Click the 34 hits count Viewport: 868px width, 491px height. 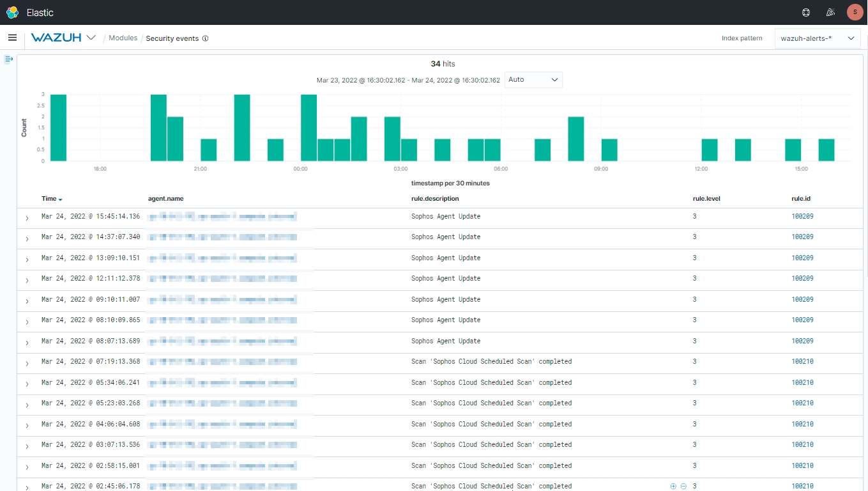point(443,64)
